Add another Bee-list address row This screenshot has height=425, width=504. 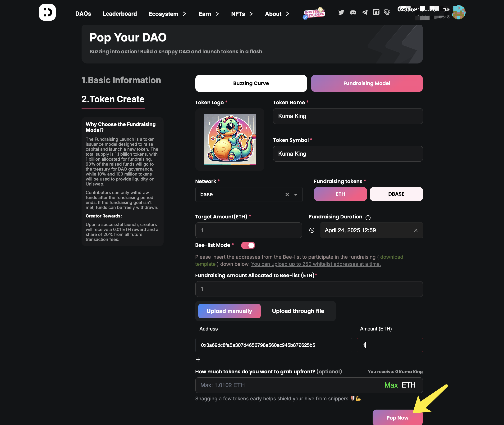198,359
